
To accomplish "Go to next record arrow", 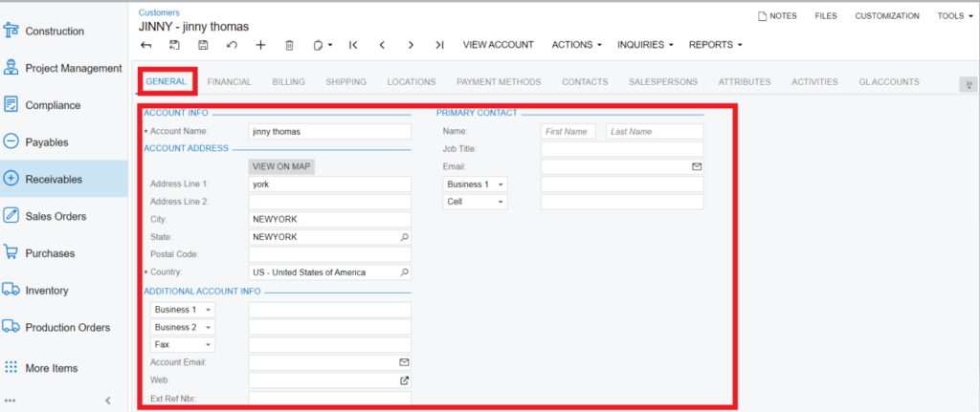I will click(411, 45).
